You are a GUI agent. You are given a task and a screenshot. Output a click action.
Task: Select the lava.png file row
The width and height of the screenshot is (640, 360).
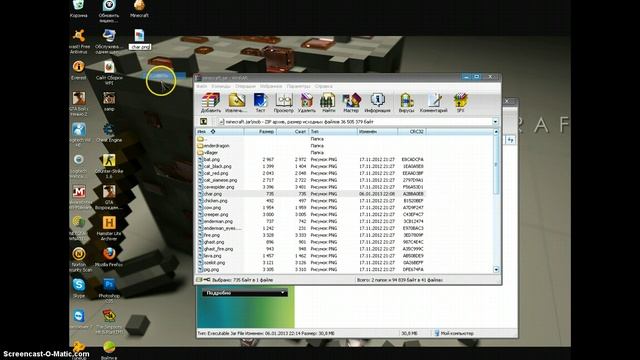pos(310,256)
